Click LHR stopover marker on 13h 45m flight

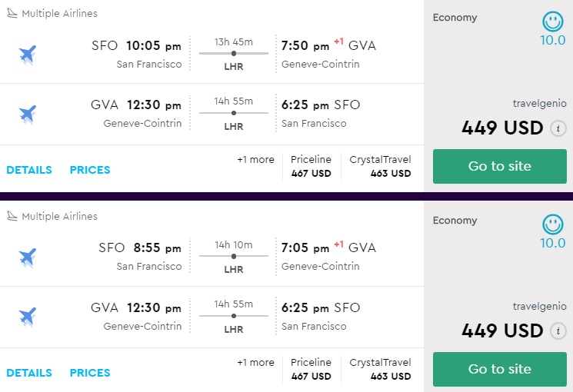(x=234, y=53)
